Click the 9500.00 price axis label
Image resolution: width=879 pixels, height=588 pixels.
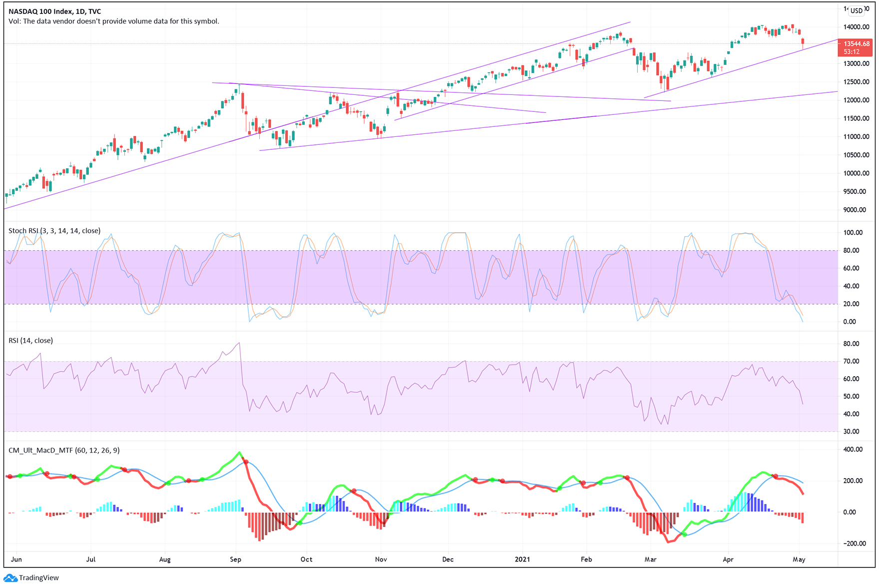[x=856, y=192]
